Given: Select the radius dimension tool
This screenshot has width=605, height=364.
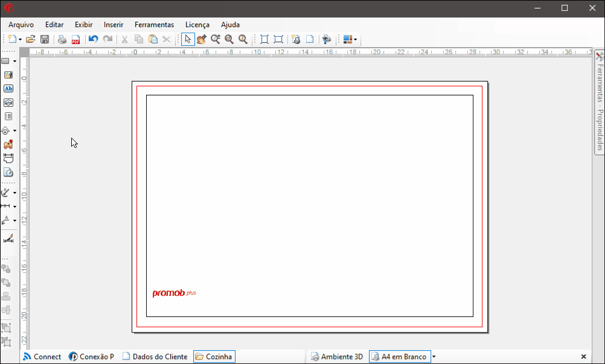Looking at the screenshot, I should pos(6,193).
